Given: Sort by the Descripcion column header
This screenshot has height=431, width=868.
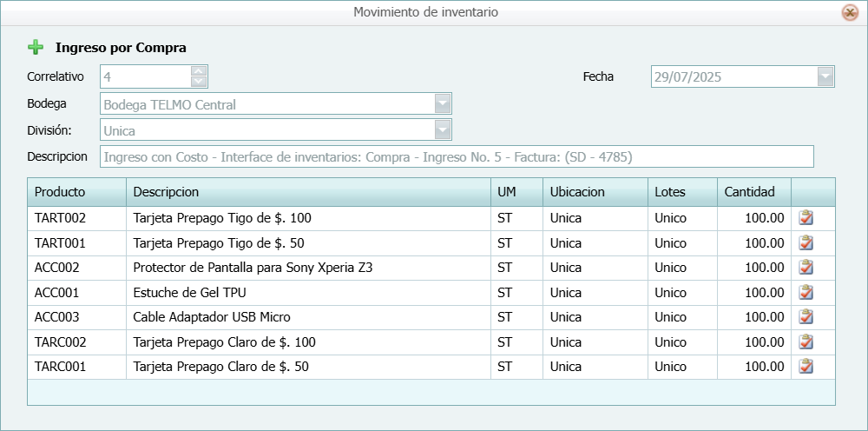Looking at the screenshot, I should tap(308, 192).
